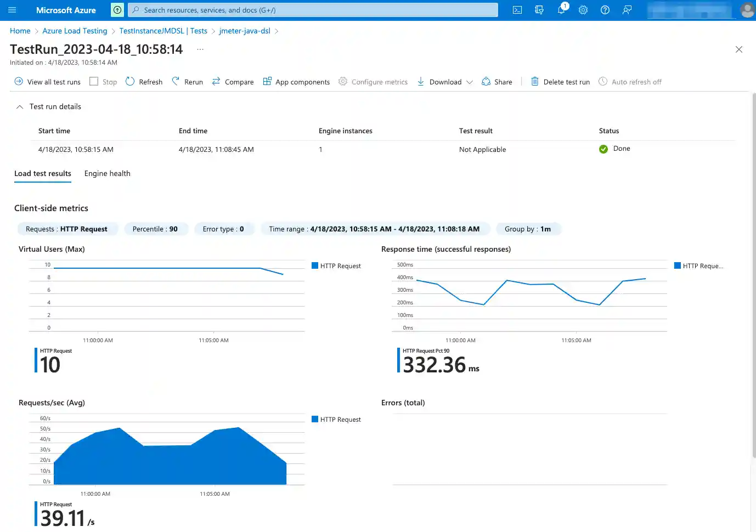Switch to the Engine health tab
Viewport: 756px width, 532px height.
pos(107,173)
